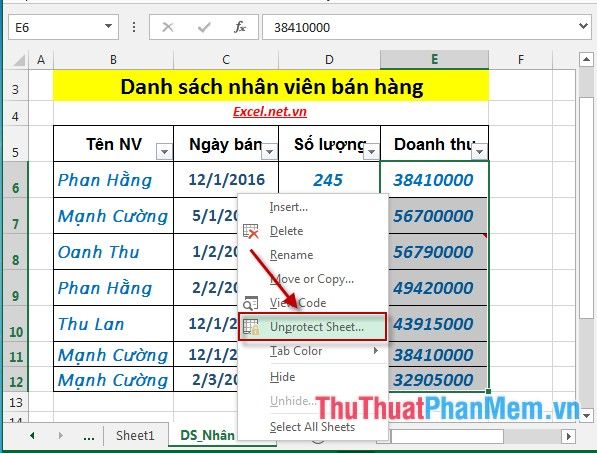Click Mạnh Cường cell in row 7
The image size is (597, 453).
click(113, 215)
